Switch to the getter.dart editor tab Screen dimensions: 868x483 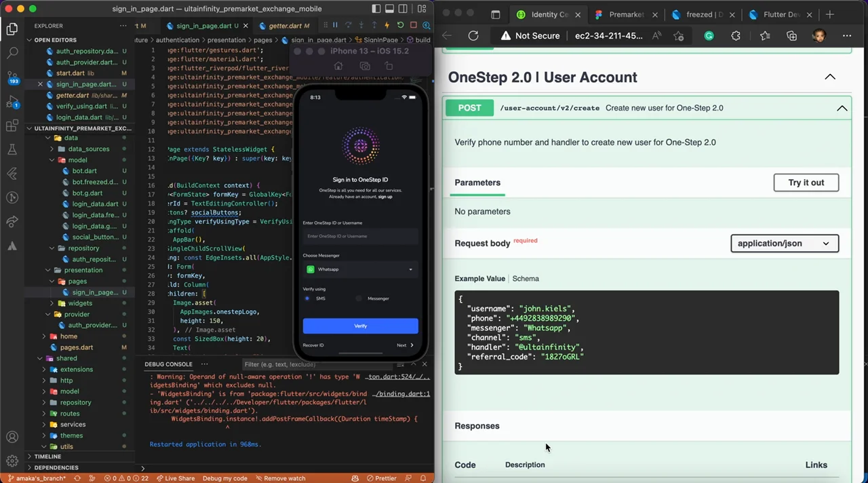[284, 26]
